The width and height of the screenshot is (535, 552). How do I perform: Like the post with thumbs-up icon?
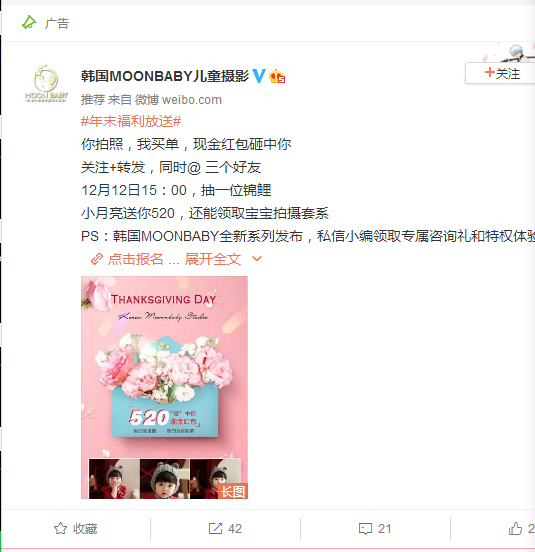click(x=515, y=528)
